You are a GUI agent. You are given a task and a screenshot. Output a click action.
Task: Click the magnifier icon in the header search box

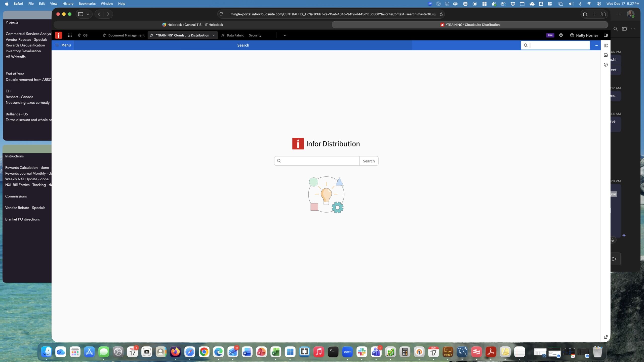coord(526,45)
